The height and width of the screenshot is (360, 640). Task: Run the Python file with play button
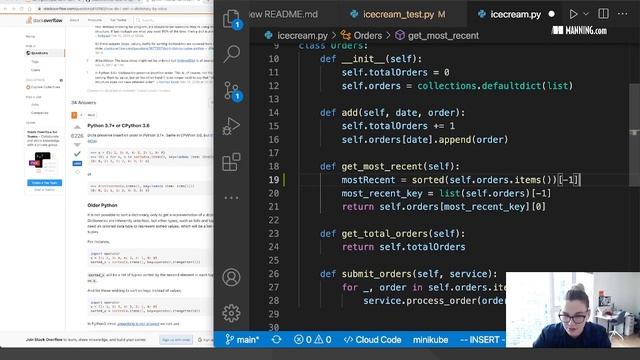coord(573,14)
